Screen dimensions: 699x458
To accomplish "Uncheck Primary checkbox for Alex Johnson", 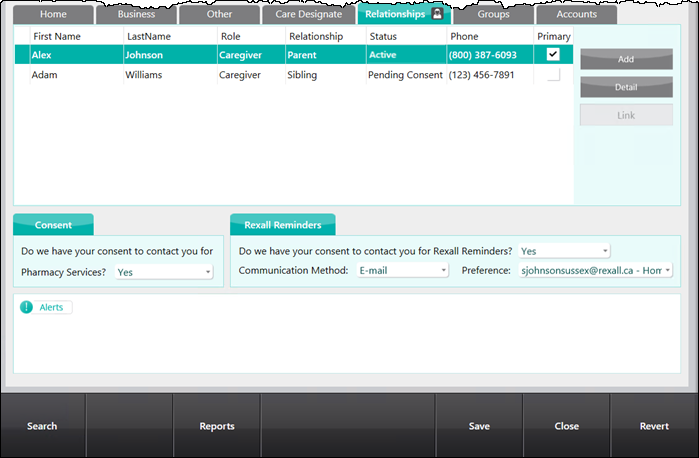I will tap(553, 55).
